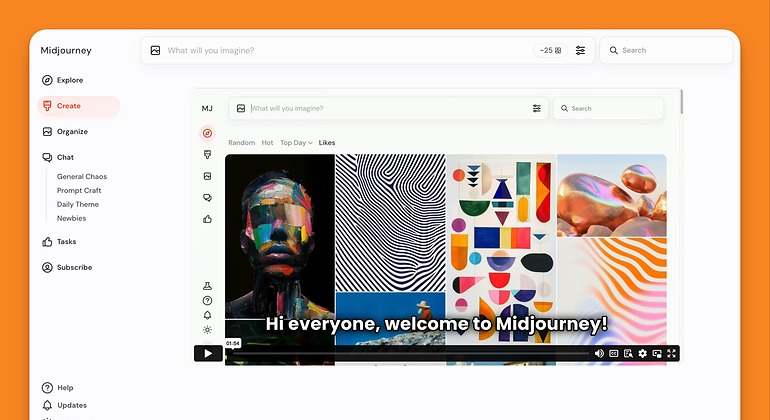Click the Create paintbrush icon in sidebar

(x=47, y=106)
